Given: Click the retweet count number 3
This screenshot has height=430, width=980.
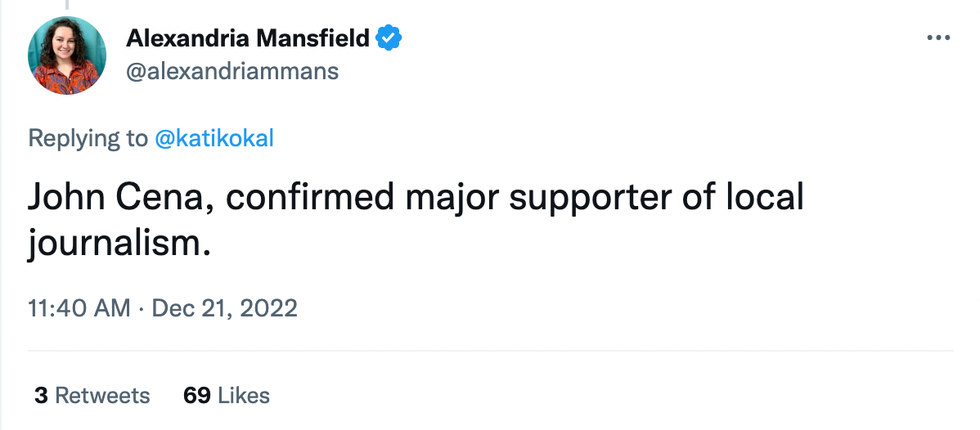Looking at the screenshot, I should coord(41,395).
